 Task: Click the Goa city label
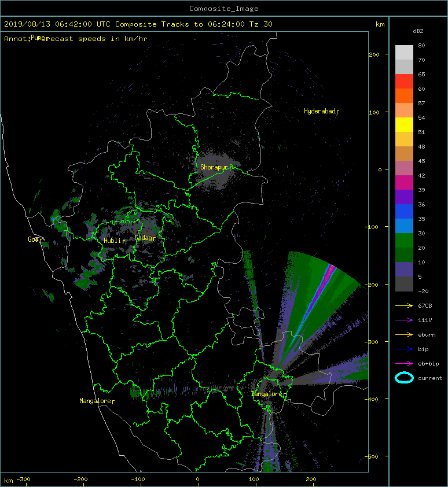[35, 239]
